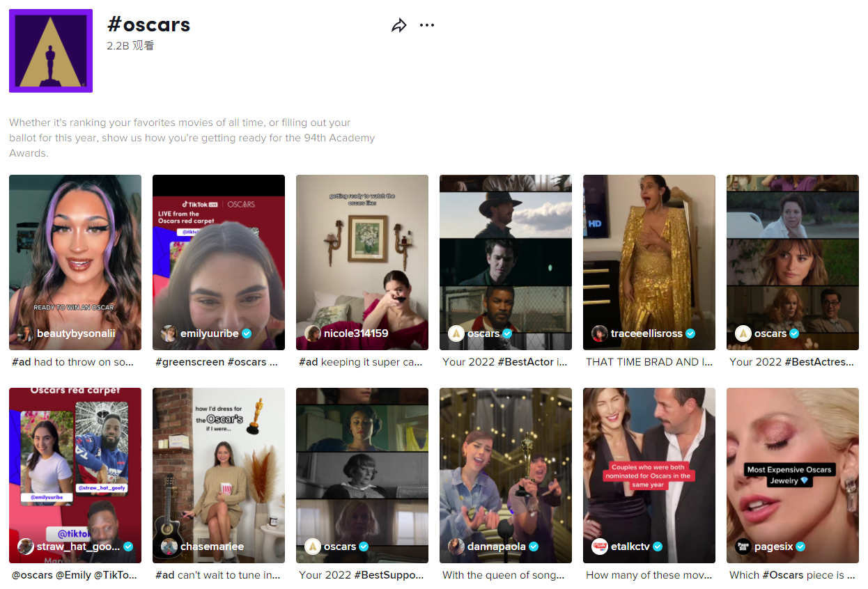Open beautybysonalii's profile avatar
868x589 pixels.
26,333
